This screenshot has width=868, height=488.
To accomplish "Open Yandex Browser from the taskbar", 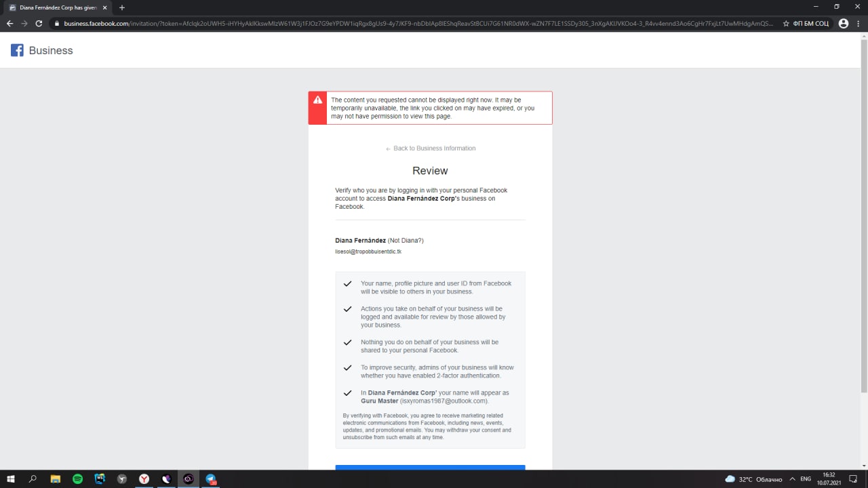I will (x=144, y=479).
